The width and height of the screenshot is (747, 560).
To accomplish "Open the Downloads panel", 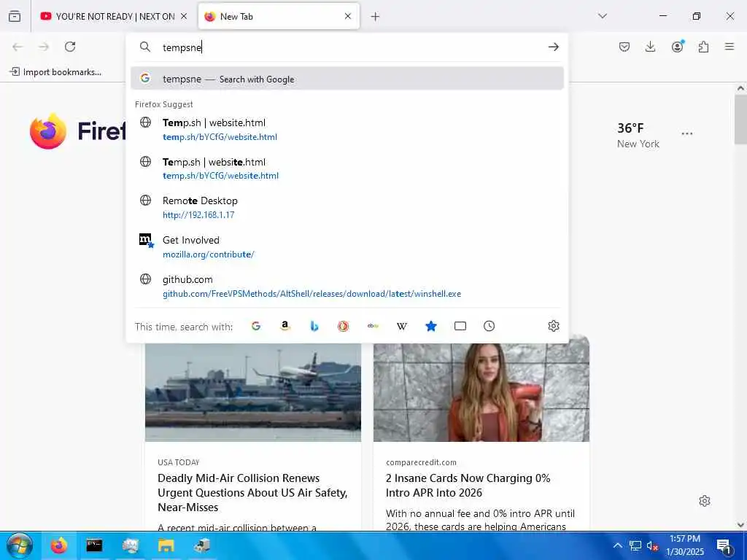I will pyautogui.click(x=650, y=47).
